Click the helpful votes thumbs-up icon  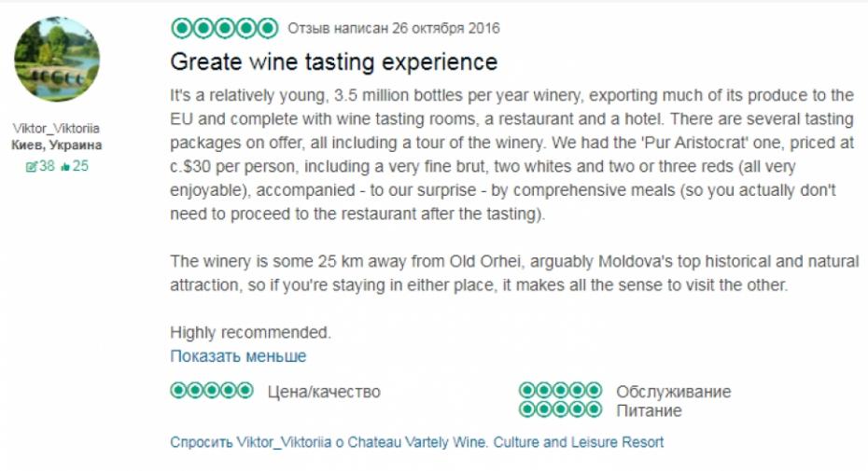[65, 166]
